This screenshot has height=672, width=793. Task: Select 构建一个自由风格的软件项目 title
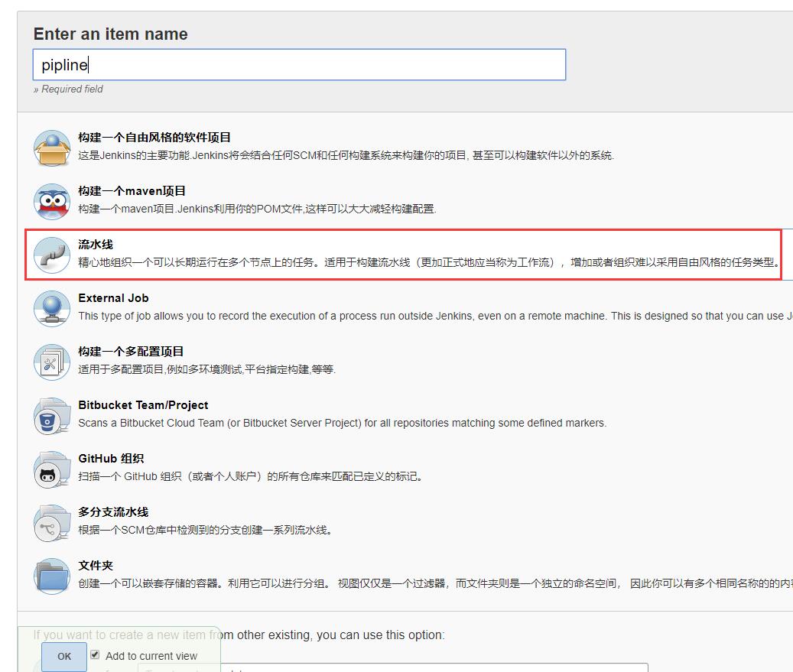(x=154, y=138)
